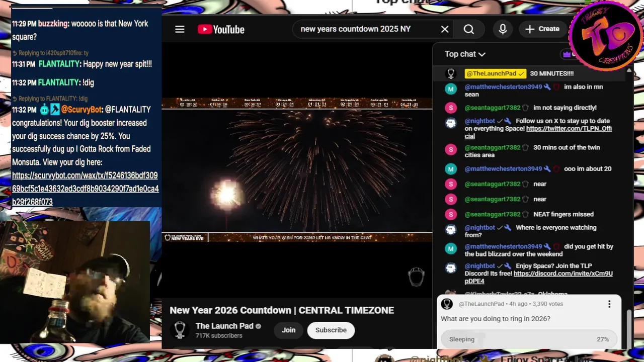This screenshot has width=644, height=362.
Task: Click the 'NEW YEARS EVE' banner on video
Action: pyautogui.click(x=185, y=237)
